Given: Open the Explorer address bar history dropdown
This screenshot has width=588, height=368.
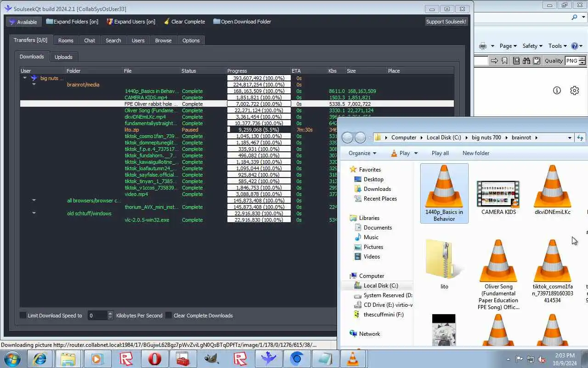Looking at the screenshot, I should point(570,138).
